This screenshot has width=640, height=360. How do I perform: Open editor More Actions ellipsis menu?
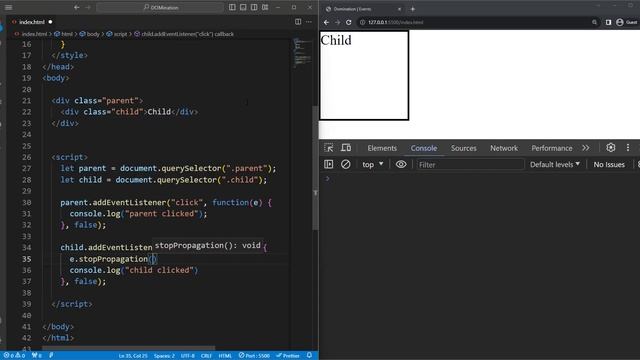tap(309, 22)
